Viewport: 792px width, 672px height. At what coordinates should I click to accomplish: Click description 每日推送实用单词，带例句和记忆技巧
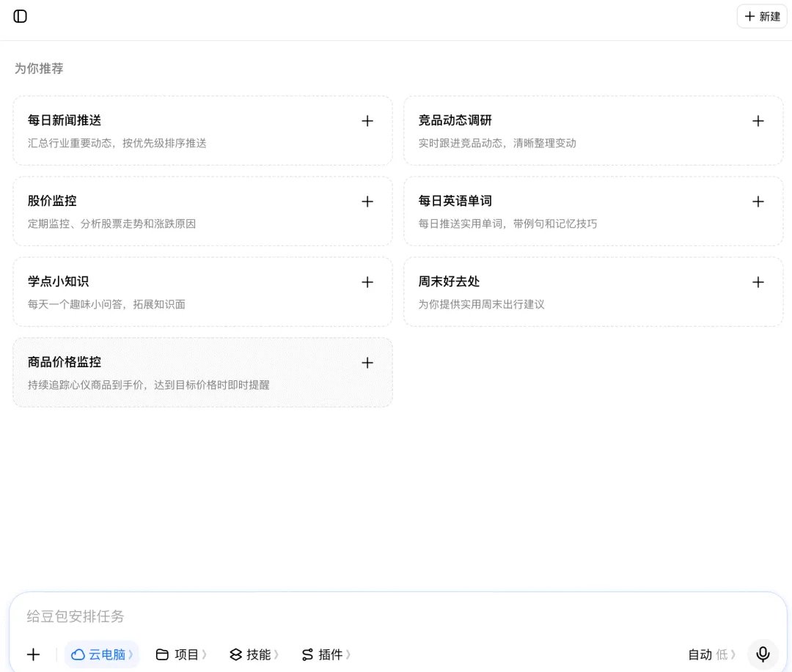[507, 224]
